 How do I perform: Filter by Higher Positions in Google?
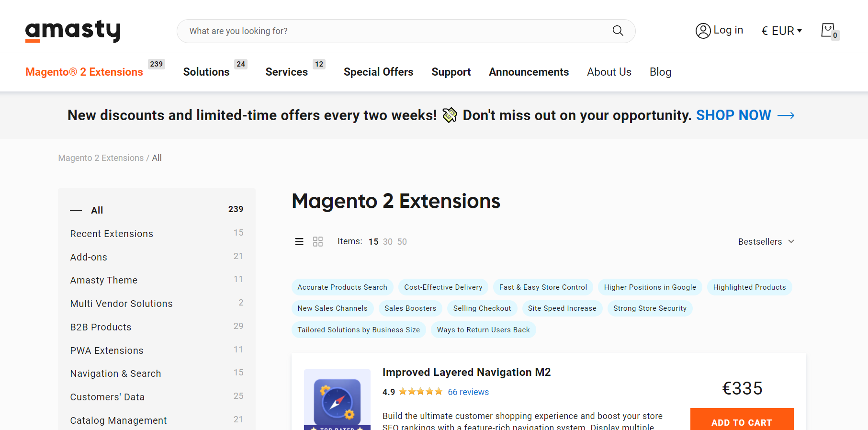click(650, 287)
